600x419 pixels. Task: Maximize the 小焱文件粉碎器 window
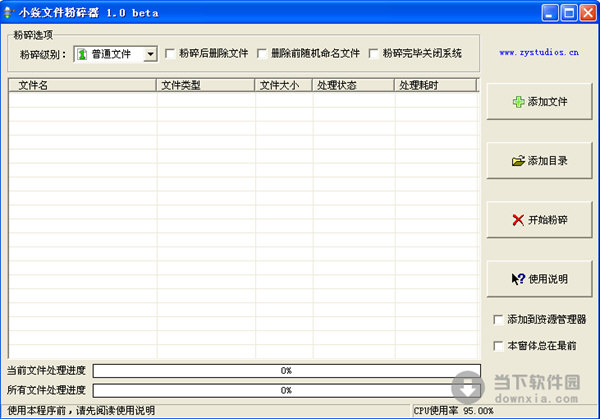(x=569, y=13)
